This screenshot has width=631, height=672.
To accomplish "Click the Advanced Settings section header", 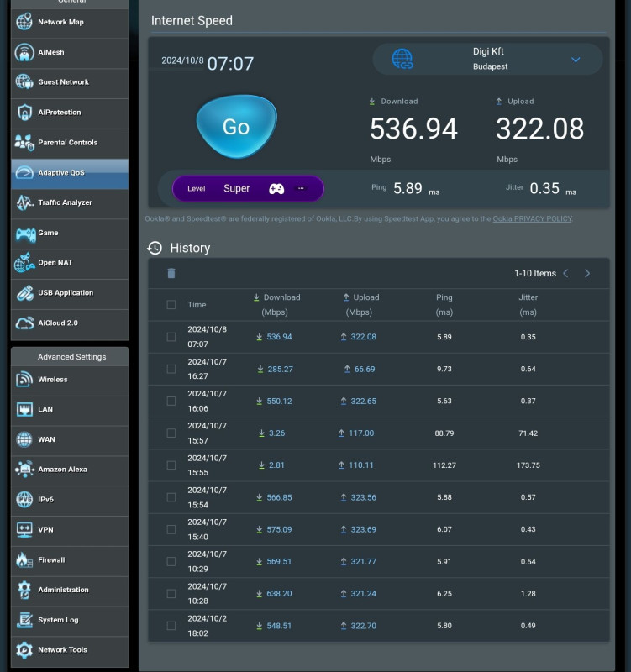I will pyautogui.click(x=71, y=356).
